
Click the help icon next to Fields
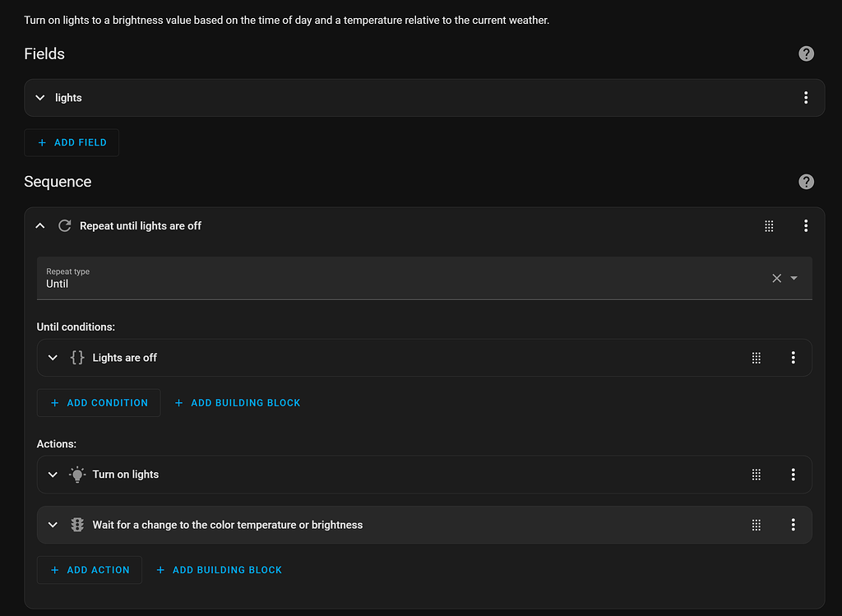806,53
